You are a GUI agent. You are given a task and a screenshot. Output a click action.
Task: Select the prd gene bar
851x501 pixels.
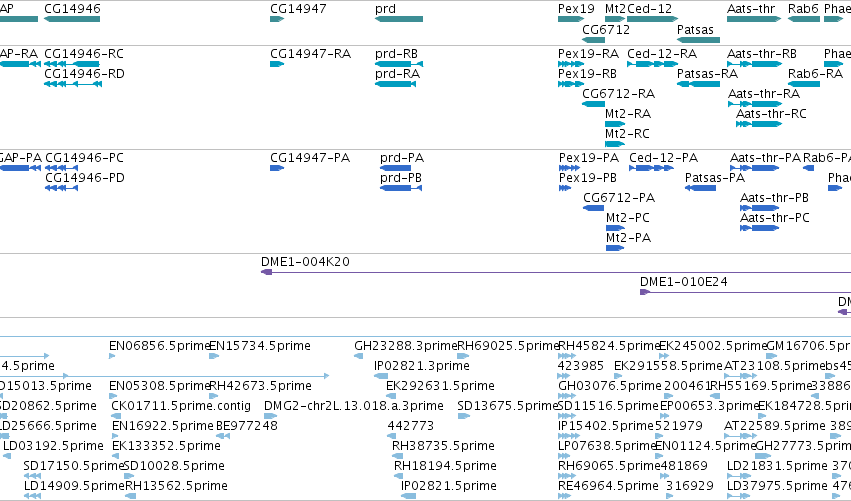click(x=399, y=19)
